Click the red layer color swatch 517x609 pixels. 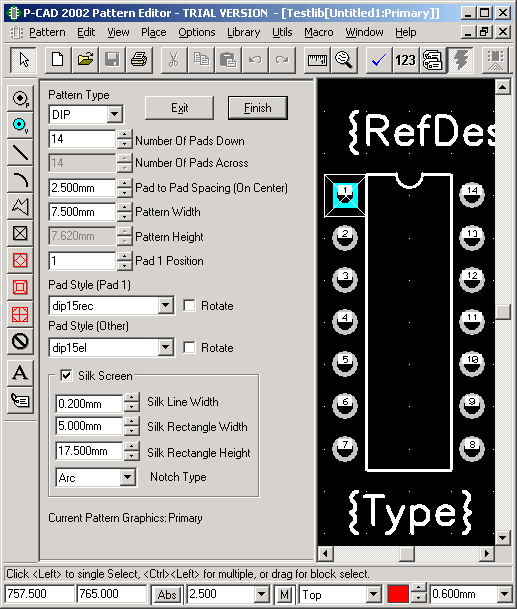point(398,594)
